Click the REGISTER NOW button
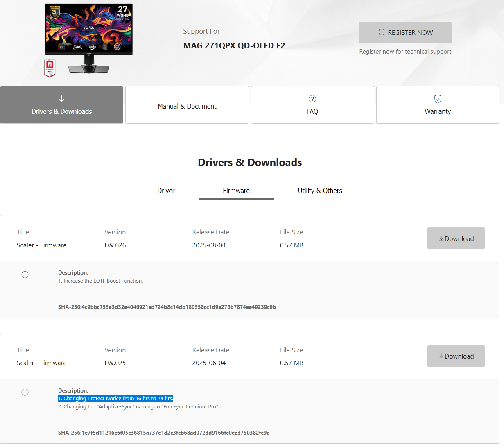The width and height of the screenshot is (504, 447). [x=405, y=32]
